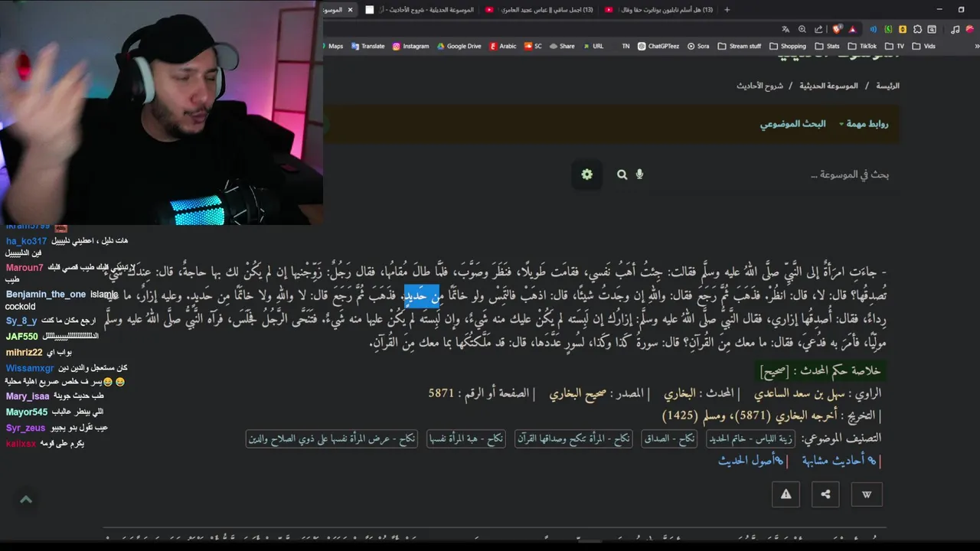This screenshot has width=980, height=551.
Task: Close the active الموسوعة browser tab
Action: [350, 10]
